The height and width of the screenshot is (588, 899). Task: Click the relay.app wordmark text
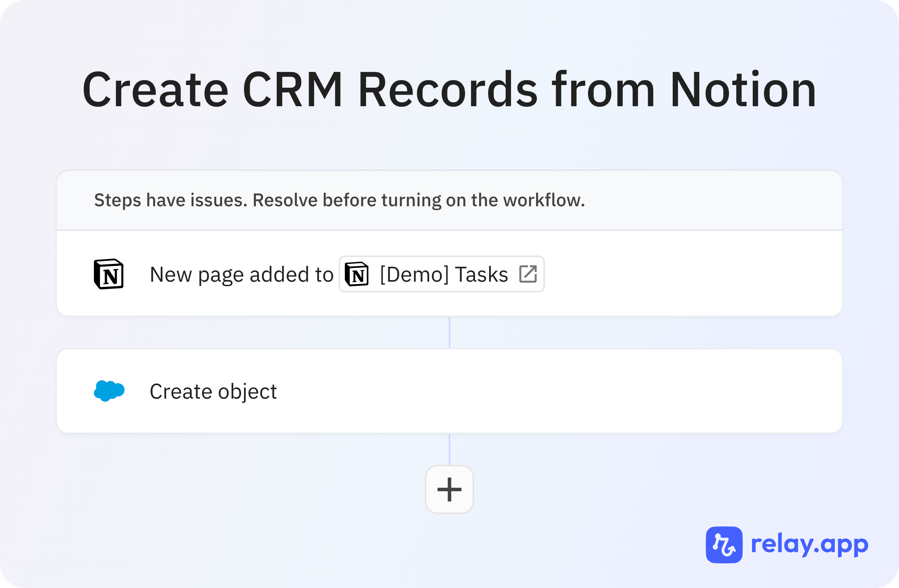pos(809,545)
